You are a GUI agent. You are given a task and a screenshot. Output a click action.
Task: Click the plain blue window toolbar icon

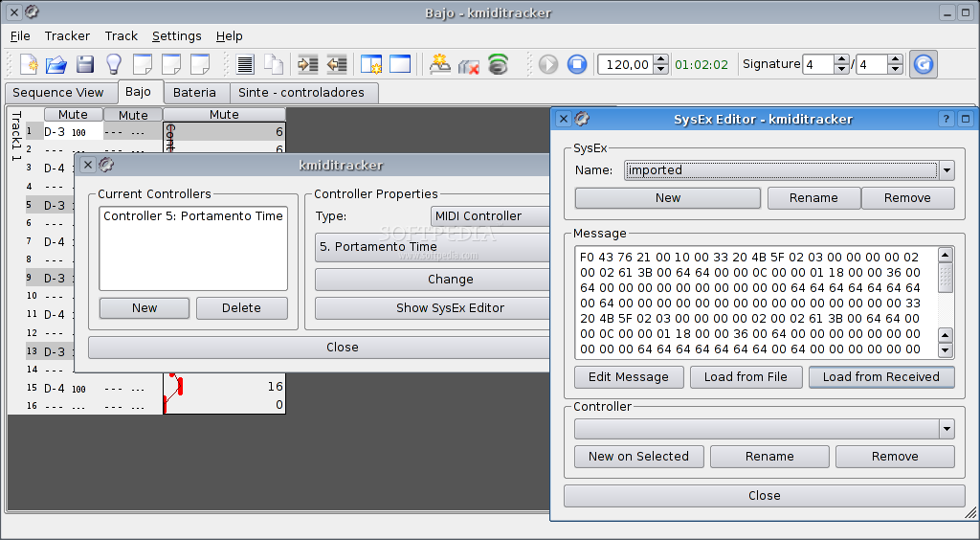[x=400, y=64]
